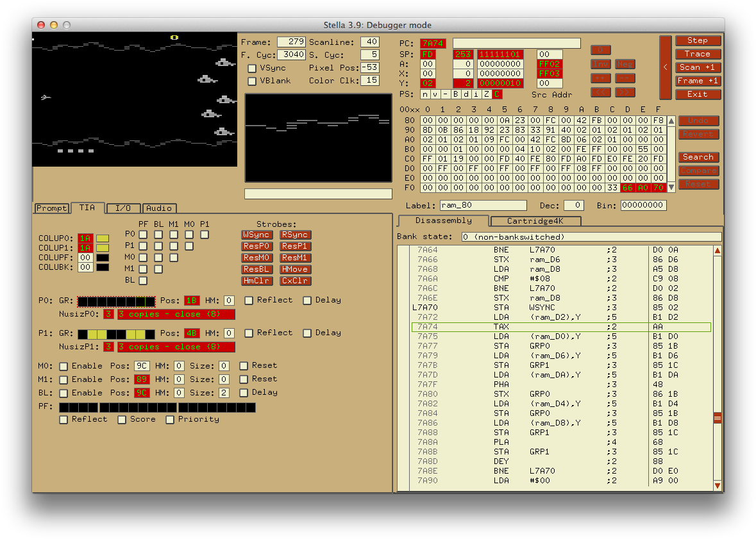756x539 pixels.
Task: Open the I/O tab
Action: (123, 208)
